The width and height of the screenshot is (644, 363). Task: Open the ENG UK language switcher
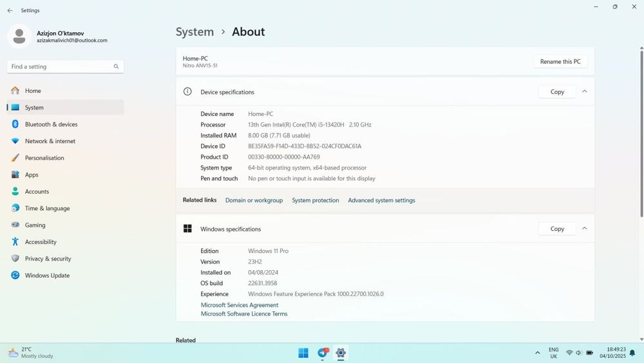tap(554, 353)
